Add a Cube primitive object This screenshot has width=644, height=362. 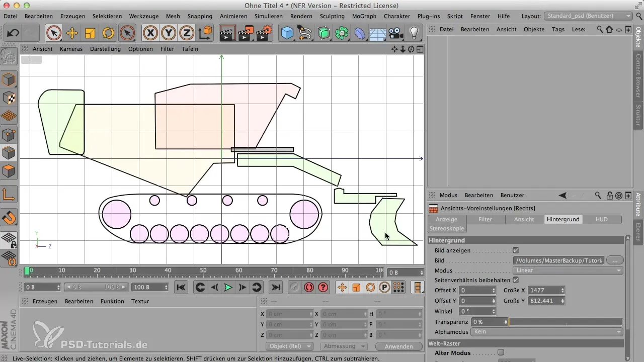click(287, 33)
